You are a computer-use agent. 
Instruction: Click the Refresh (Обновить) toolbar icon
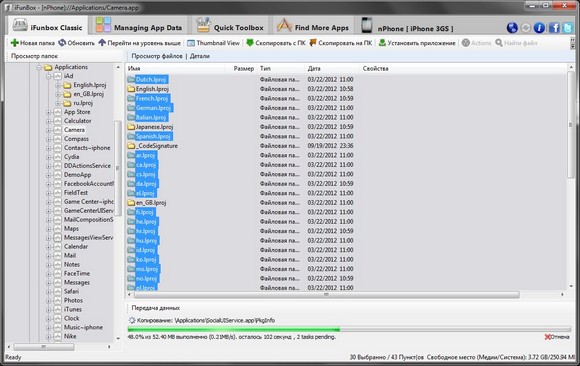point(62,43)
